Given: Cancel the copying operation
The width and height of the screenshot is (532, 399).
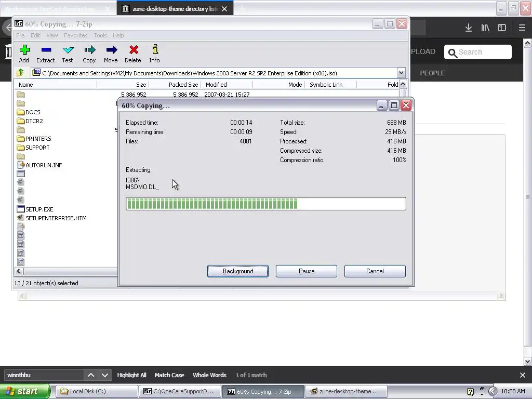Looking at the screenshot, I should (x=375, y=271).
